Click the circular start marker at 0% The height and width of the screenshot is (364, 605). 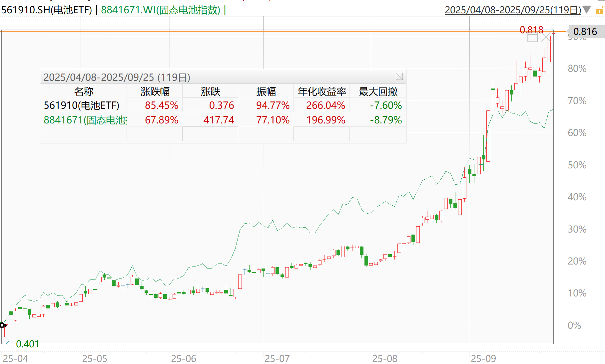[x=2, y=325]
